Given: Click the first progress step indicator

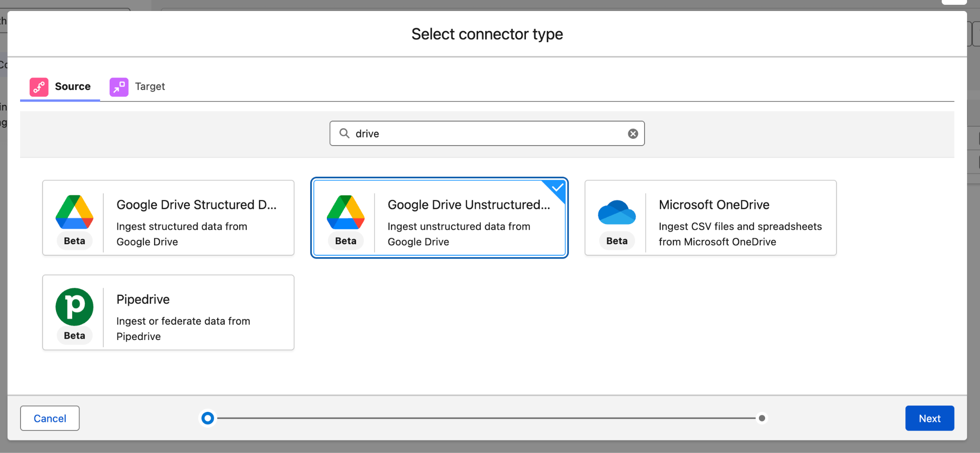Looking at the screenshot, I should point(208,418).
